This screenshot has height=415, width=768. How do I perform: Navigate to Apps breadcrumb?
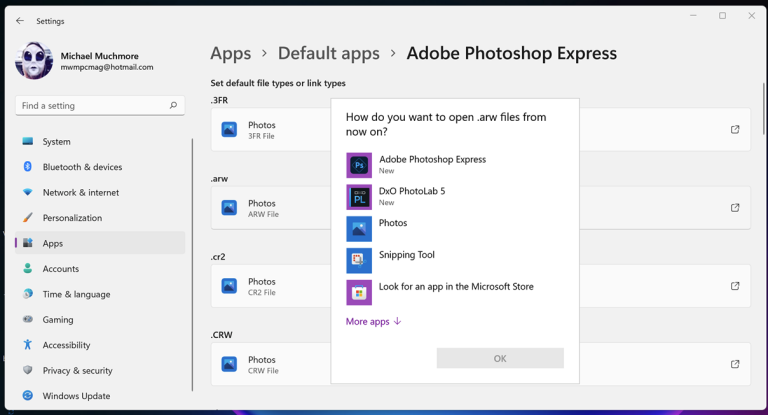tap(231, 53)
